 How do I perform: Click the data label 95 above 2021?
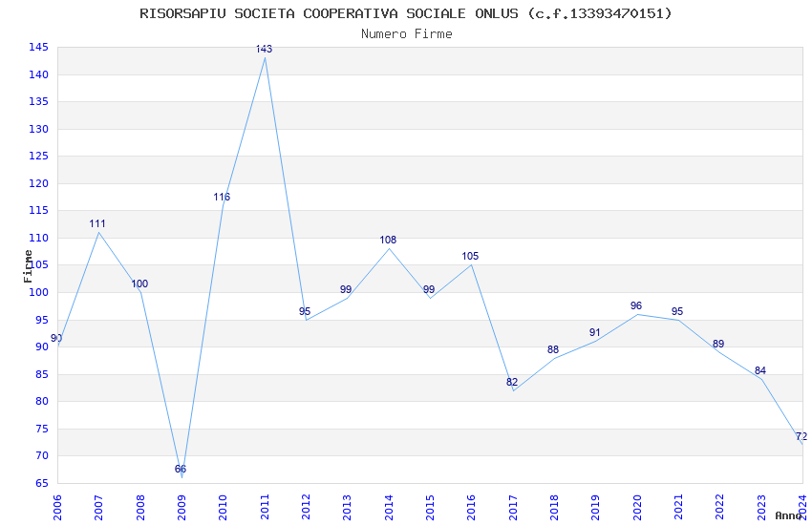pos(677,311)
